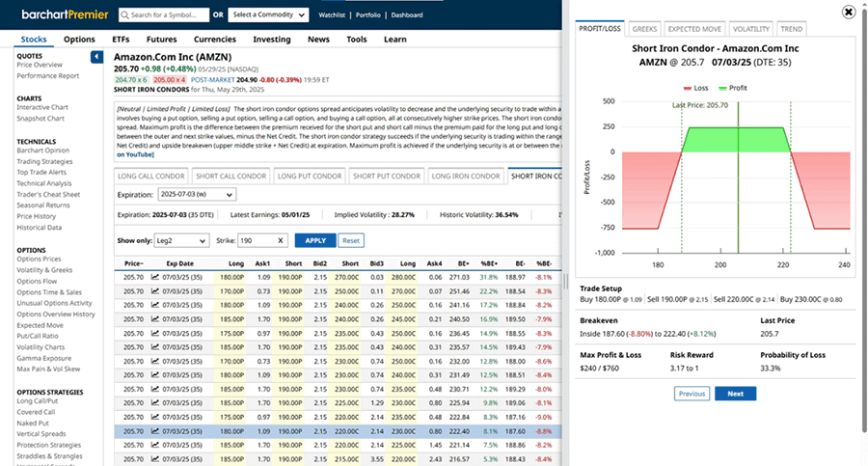Open chart icon in the BE+ 236.45 row
Screen dimensions: 868x466
(x=155, y=333)
